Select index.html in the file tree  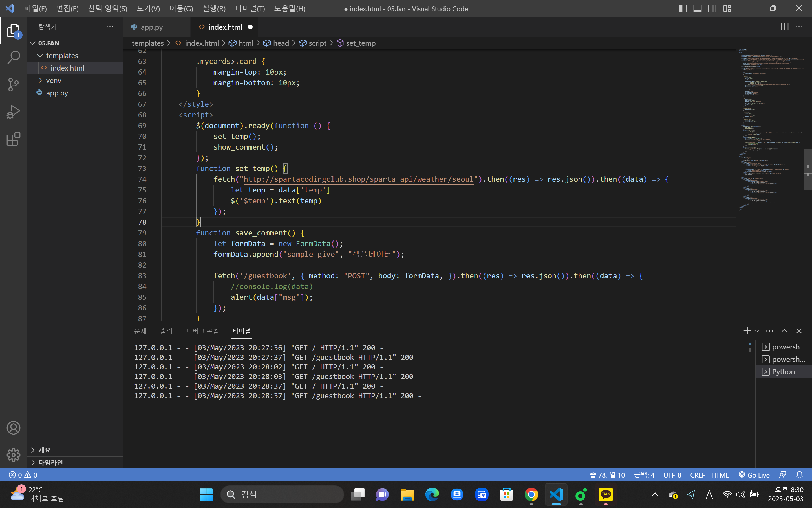(x=75, y=68)
